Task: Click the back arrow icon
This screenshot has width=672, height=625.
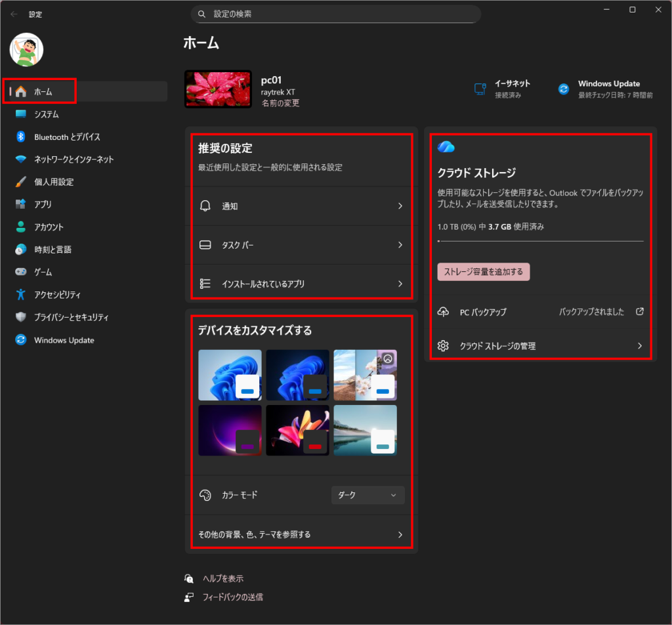Action: tap(14, 14)
